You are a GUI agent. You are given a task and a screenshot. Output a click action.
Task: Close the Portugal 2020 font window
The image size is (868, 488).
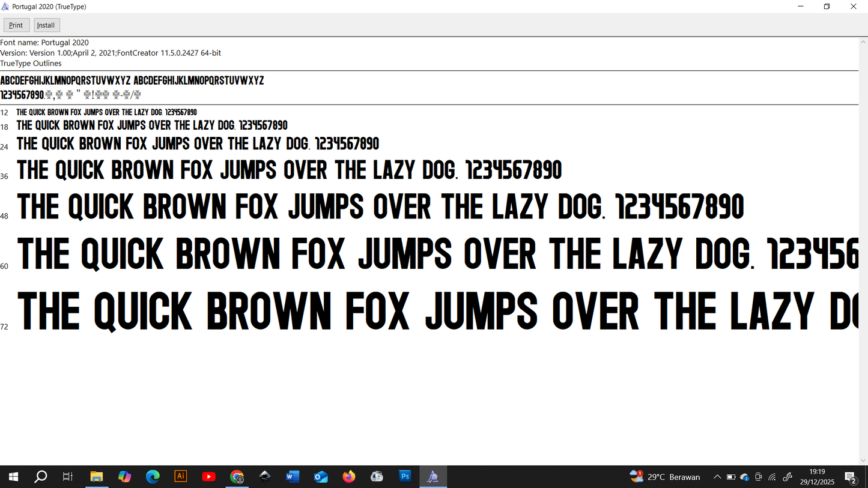[x=854, y=7]
